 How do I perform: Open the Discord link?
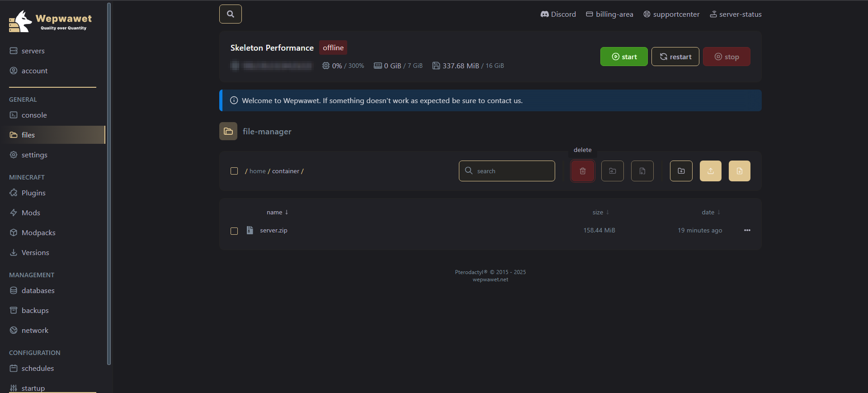(558, 14)
